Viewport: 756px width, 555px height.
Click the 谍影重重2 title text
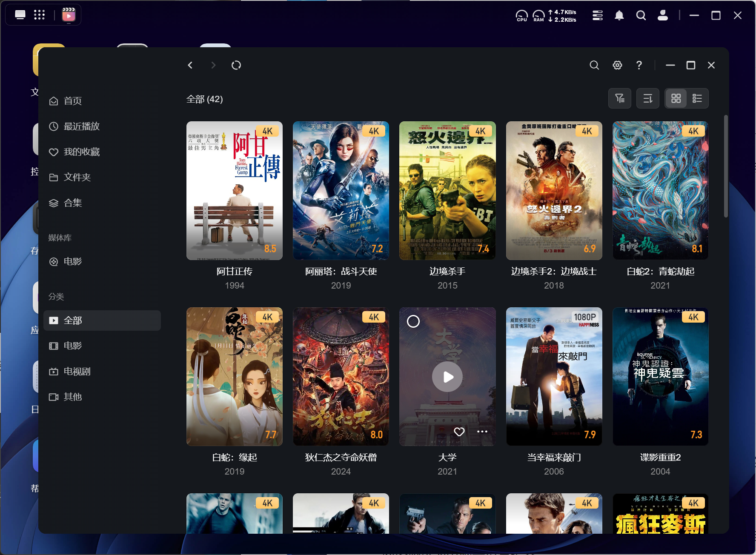pos(660,458)
